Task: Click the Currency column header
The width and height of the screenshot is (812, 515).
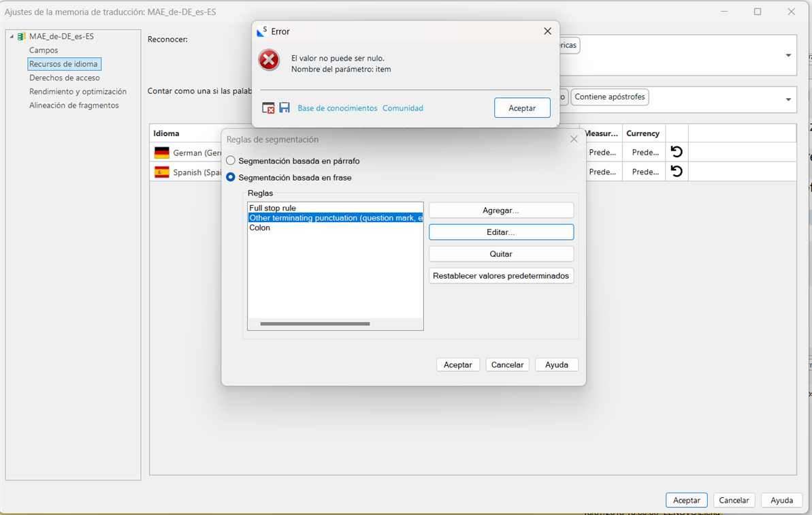Action: [643, 133]
